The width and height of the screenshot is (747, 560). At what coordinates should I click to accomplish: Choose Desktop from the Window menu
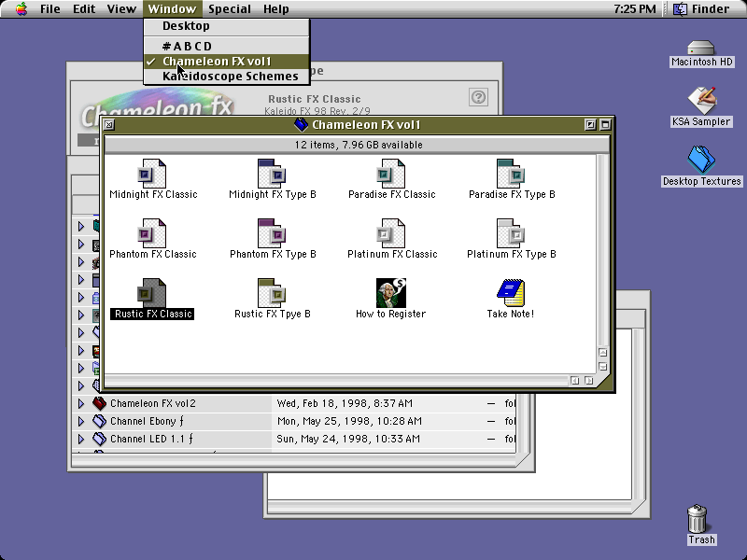[x=227, y=26]
